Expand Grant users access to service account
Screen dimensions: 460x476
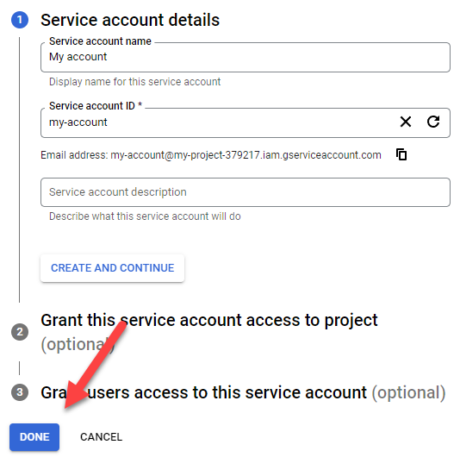pos(204,392)
